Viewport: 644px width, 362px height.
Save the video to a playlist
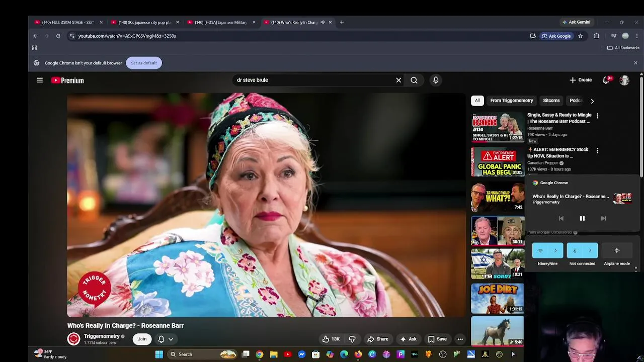tap(437, 339)
